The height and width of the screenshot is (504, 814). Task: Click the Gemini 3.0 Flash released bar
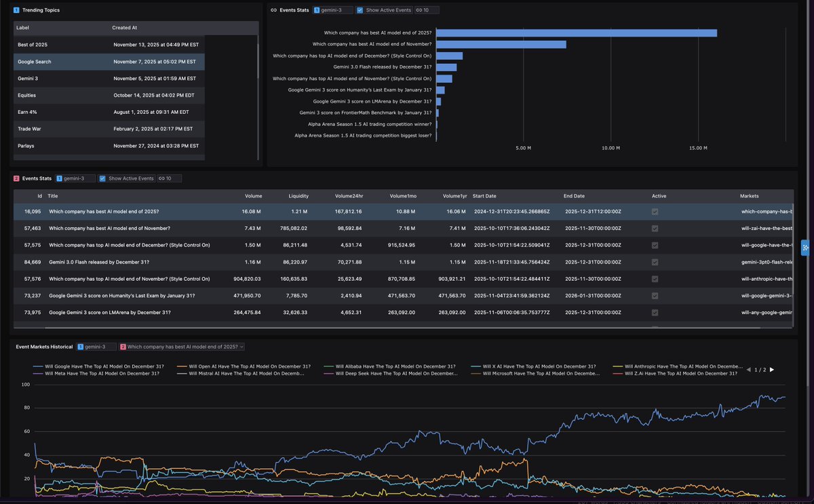pyautogui.click(x=446, y=67)
